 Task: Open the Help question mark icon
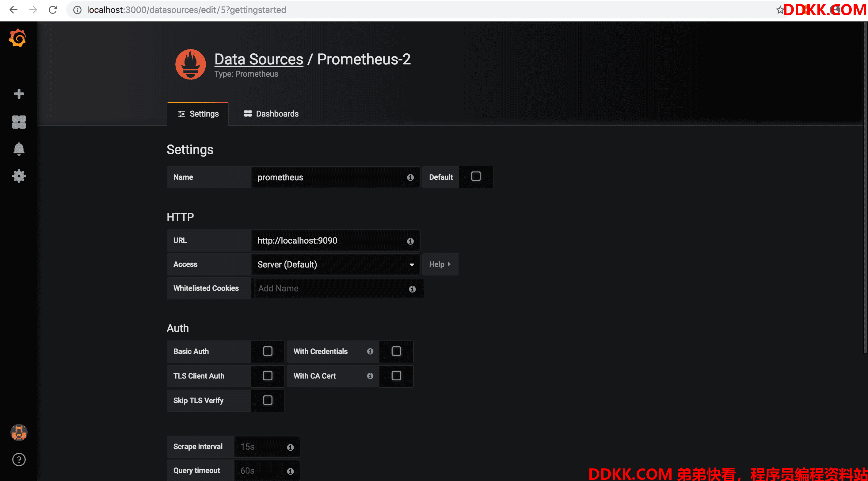(x=19, y=460)
